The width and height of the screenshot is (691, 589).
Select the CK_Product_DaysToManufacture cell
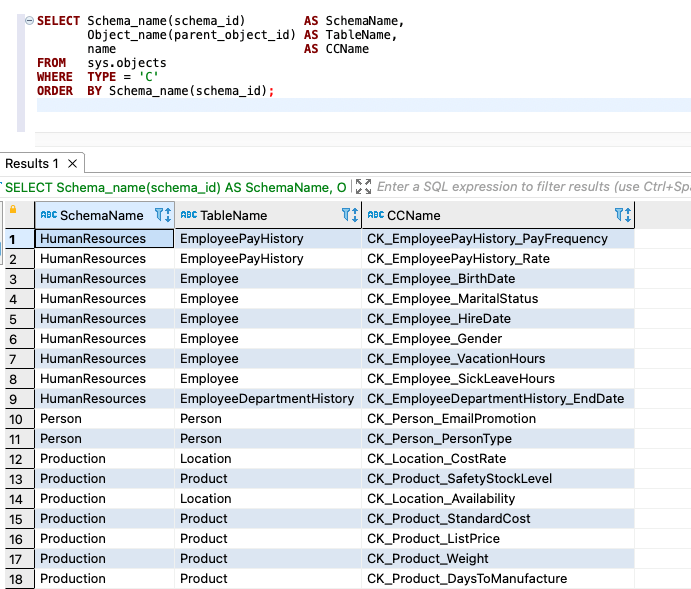point(498,578)
